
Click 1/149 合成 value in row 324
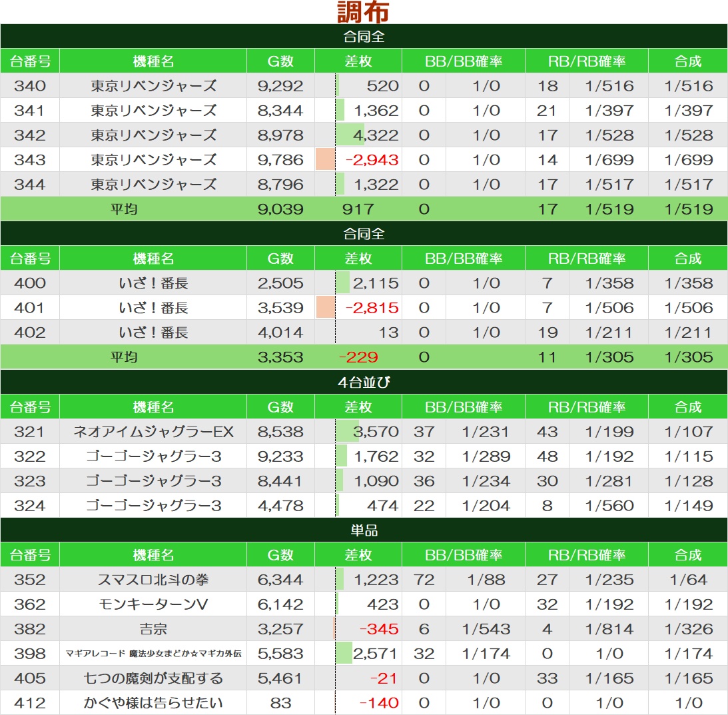click(689, 506)
